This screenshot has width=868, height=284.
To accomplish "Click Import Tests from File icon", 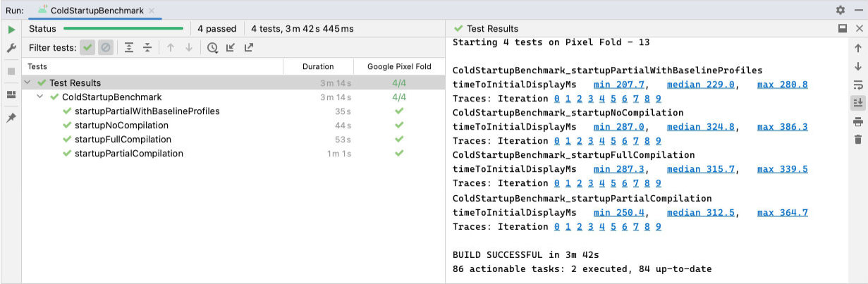I will pos(231,48).
